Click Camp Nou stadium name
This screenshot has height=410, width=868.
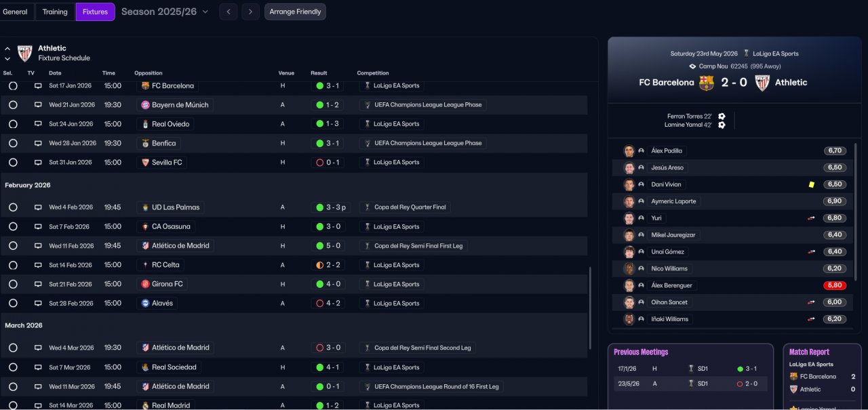(x=713, y=66)
